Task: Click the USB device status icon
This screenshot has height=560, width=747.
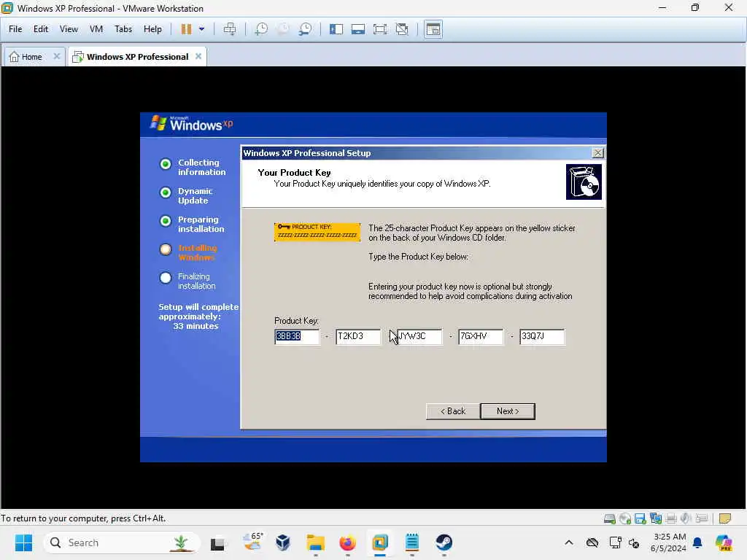Action: pyautogui.click(x=702, y=518)
